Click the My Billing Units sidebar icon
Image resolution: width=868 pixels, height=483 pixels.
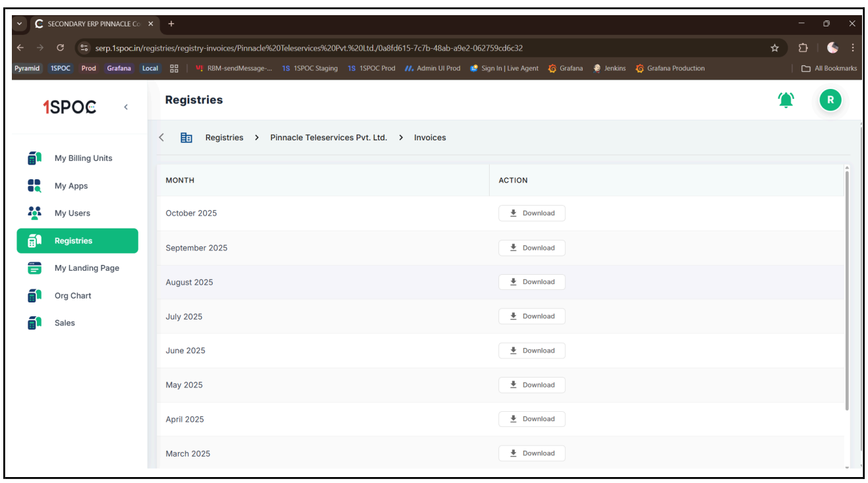[x=35, y=158]
